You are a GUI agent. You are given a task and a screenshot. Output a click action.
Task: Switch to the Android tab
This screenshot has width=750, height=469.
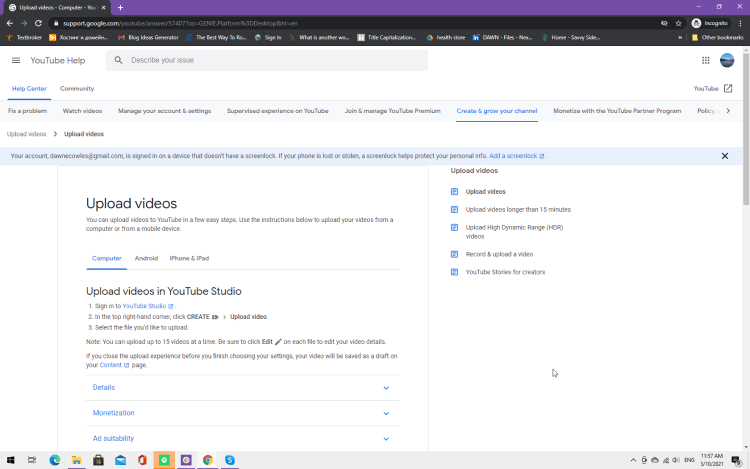(x=146, y=258)
